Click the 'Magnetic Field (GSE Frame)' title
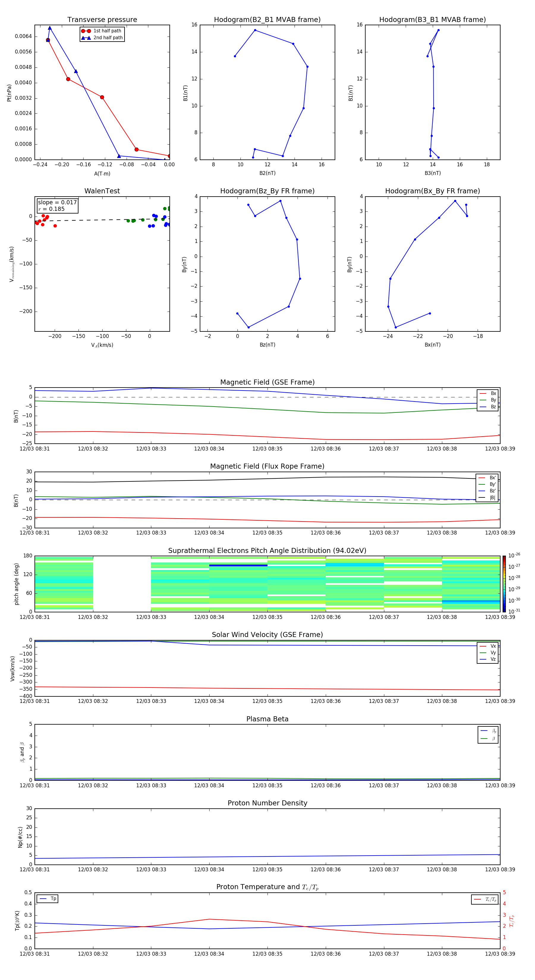Image resolution: width=535 pixels, height=980 pixels. [x=267, y=382]
